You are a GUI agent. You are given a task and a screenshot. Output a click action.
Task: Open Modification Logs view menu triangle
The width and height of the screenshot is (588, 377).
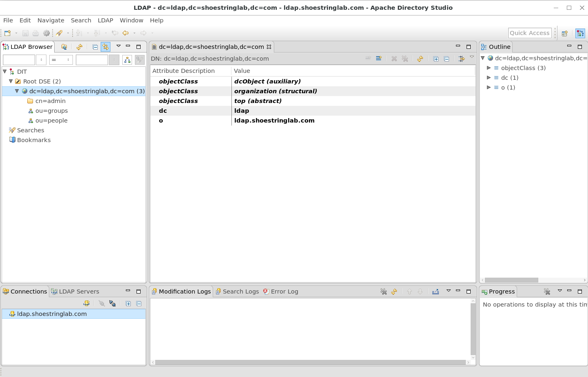pyautogui.click(x=449, y=291)
